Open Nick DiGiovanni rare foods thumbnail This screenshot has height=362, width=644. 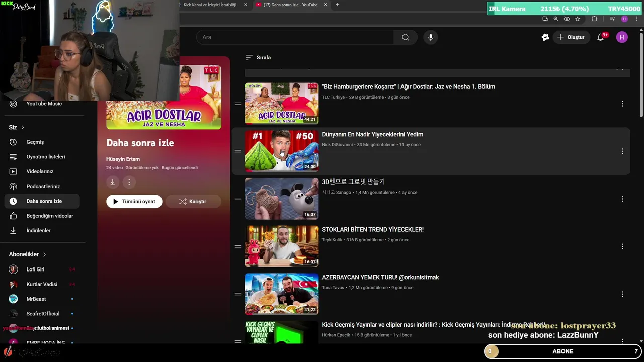coord(282,151)
